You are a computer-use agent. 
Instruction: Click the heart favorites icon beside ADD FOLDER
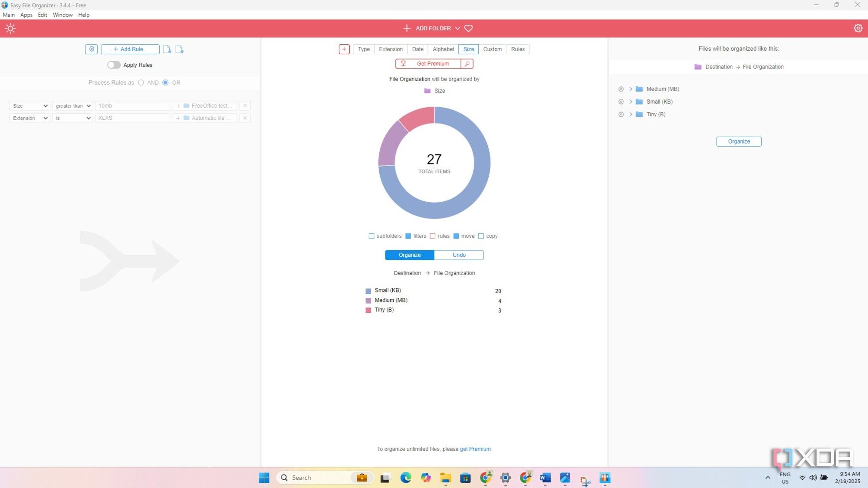point(469,28)
